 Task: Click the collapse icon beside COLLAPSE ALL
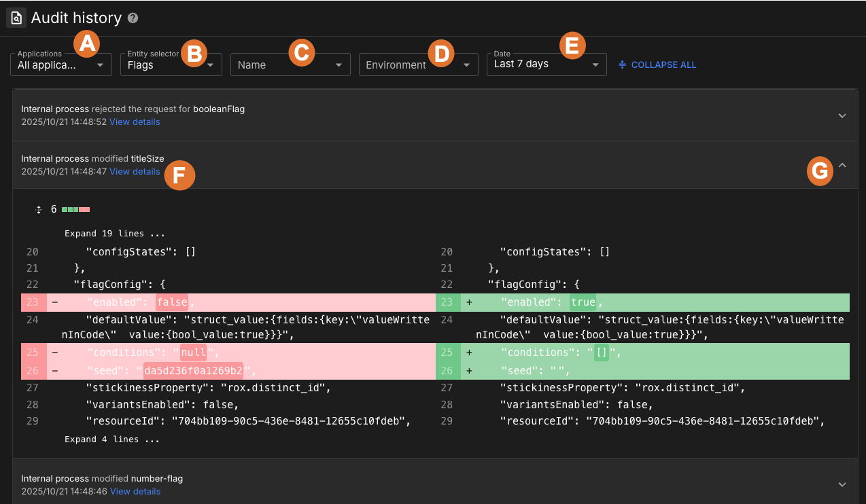(623, 65)
